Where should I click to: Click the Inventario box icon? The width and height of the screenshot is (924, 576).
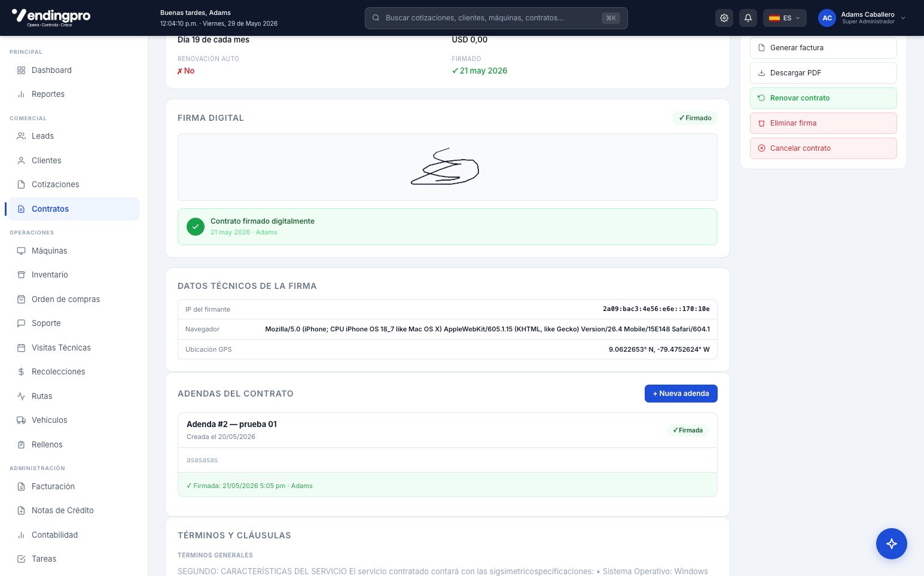(x=21, y=275)
